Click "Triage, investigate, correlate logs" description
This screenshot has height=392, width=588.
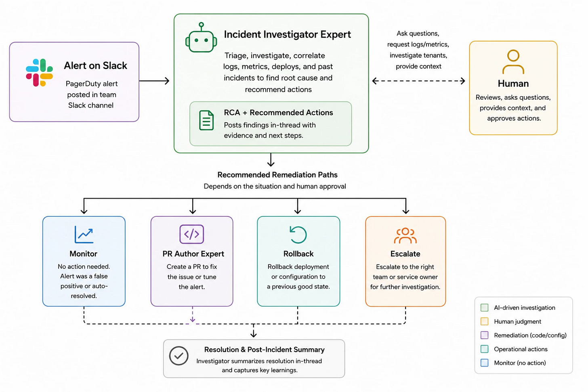[278, 72]
